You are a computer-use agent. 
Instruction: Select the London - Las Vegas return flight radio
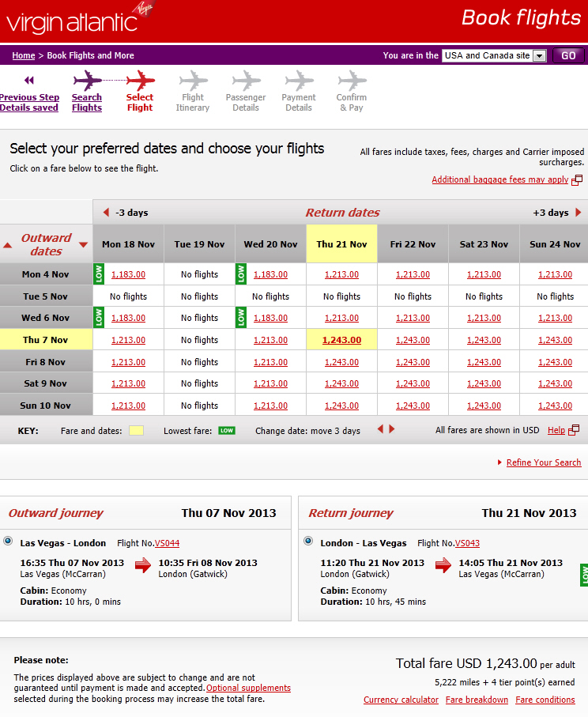pos(309,541)
